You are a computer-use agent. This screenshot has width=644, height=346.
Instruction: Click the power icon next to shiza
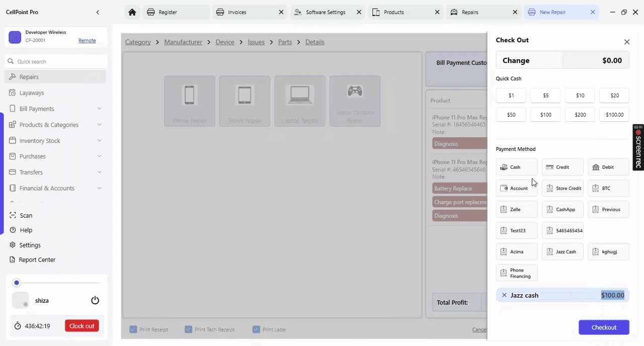click(95, 300)
